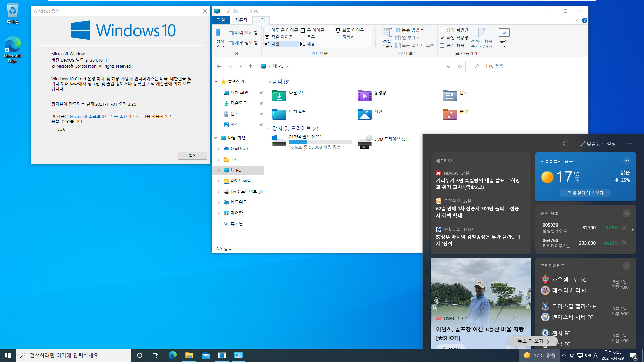This screenshot has height=362, width=644.
Task: Enable item check boxes (항목 확인란)
Action: coord(442,30)
